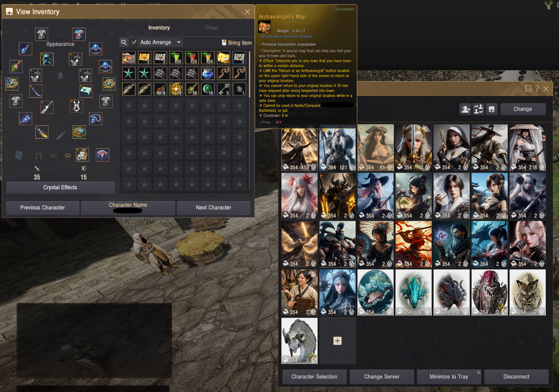Select the red cocktail item in inventory
Image resolution: width=559 pixels, height=392 pixels.
pyautogui.click(x=192, y=58)
